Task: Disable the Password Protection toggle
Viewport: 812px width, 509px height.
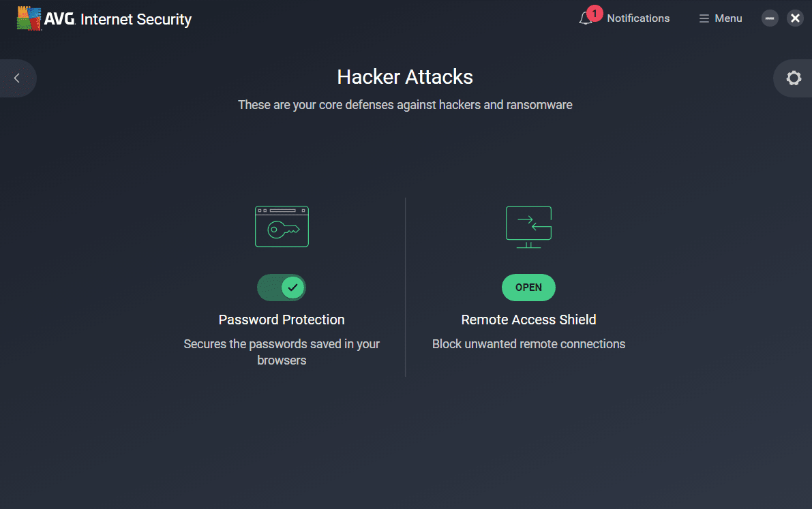Action: [282, 287]
